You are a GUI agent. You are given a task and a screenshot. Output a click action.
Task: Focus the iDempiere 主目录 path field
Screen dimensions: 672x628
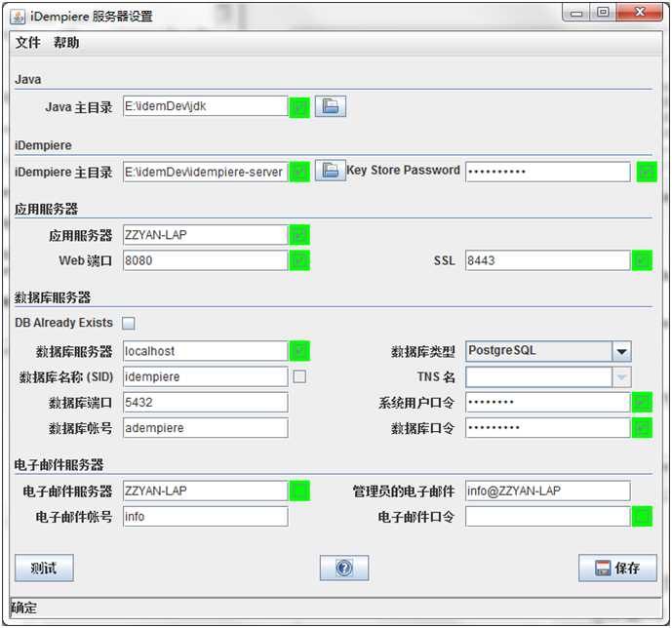205,172
